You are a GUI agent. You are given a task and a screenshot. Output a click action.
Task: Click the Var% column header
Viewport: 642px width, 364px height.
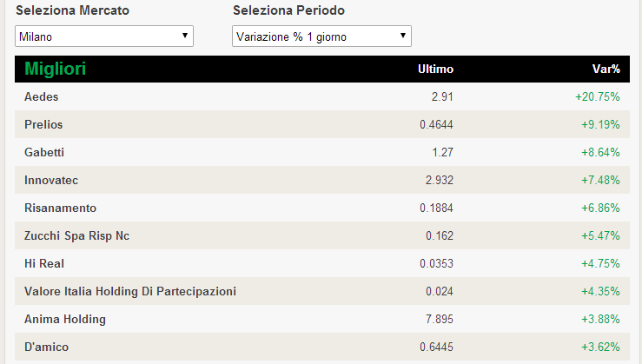tap(606, 69)
